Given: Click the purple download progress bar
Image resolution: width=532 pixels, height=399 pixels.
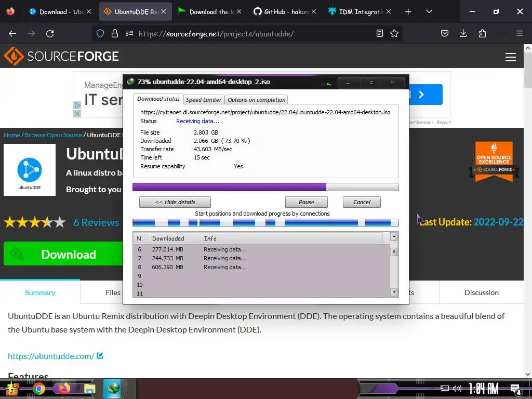Looking at the screenshot, I should [x=265, y=187].
